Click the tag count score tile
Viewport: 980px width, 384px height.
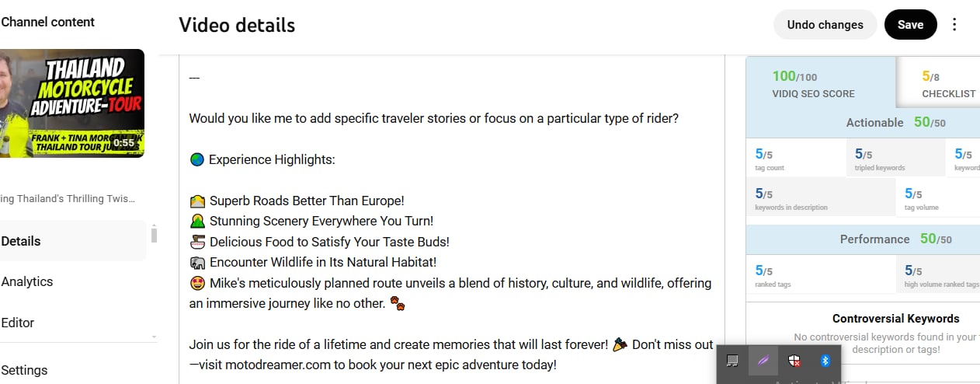(795, 158)
